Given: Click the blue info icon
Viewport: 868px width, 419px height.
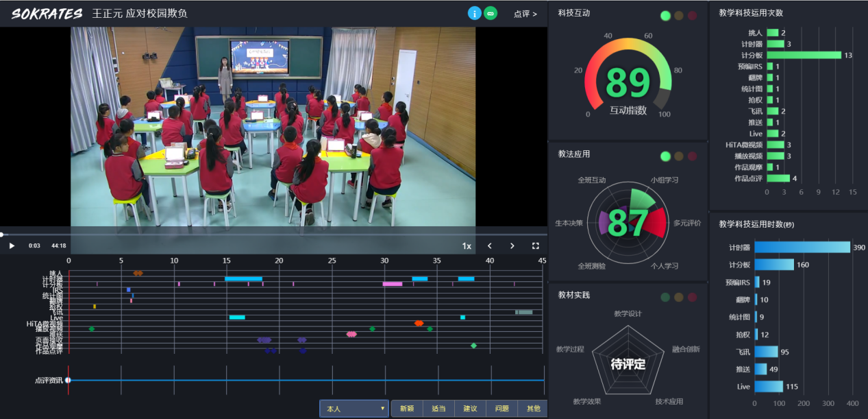Looking at the screenshot, I should pyautogui.click(x=474, y=13).
